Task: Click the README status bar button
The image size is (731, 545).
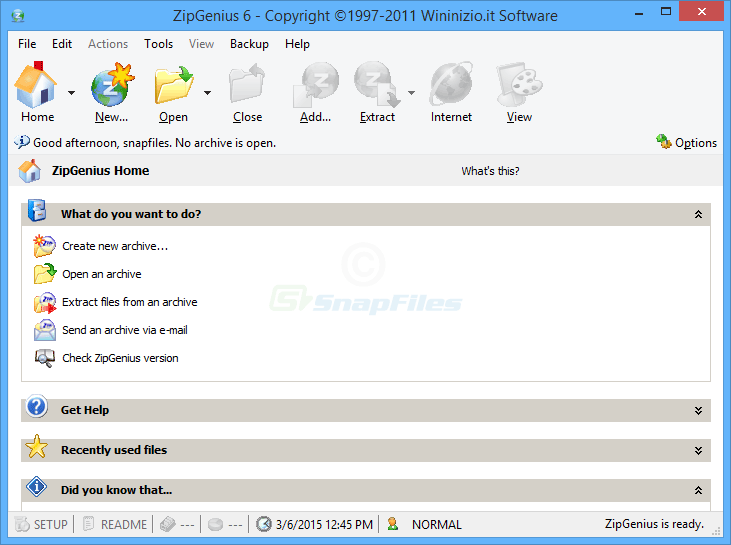Action: pyautogui.click(x=115, y=524)
